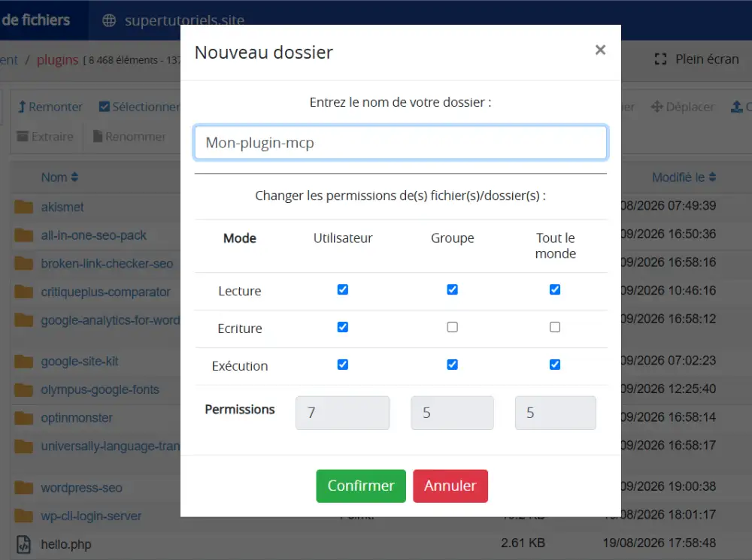Click the olympus-google-fonts folder icon

23,390
